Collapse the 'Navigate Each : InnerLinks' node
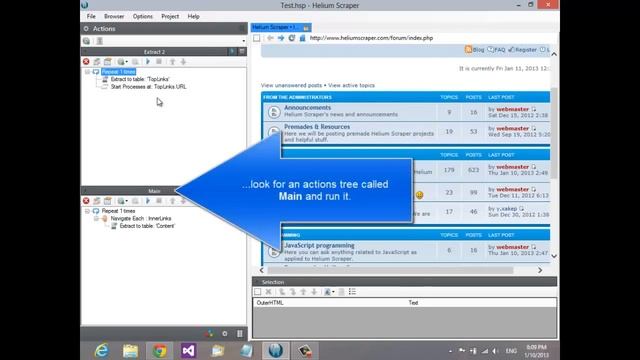This screenshot has height=360, width=640. point(96,218)
